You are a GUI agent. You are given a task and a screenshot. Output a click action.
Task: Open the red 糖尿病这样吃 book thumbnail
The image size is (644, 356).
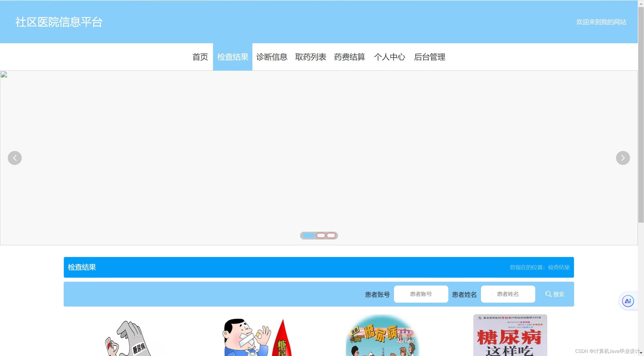click(x=510, y=336)
